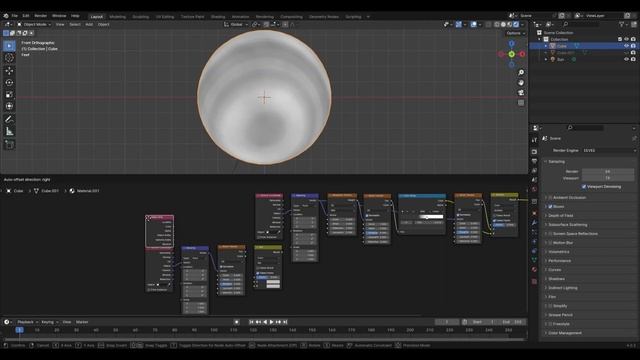Open the Render Engine EEVEE dropdown
The width and height of the screenshot is (640, 360).
(608, 151)
